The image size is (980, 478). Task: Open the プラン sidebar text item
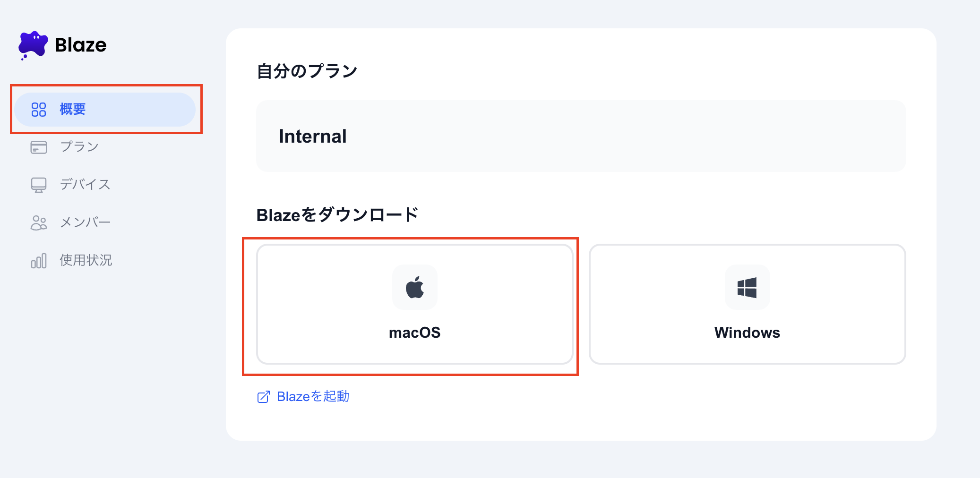(79, 147)
